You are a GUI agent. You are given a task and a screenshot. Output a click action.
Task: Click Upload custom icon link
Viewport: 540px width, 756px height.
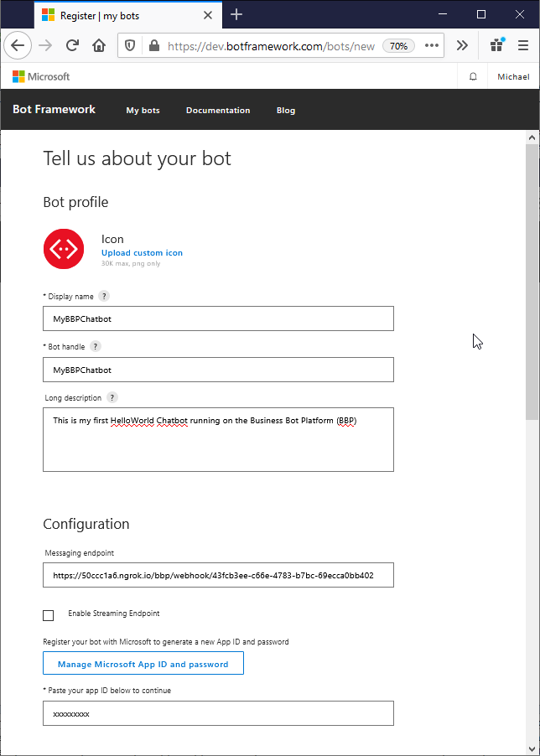pos(142,253)
